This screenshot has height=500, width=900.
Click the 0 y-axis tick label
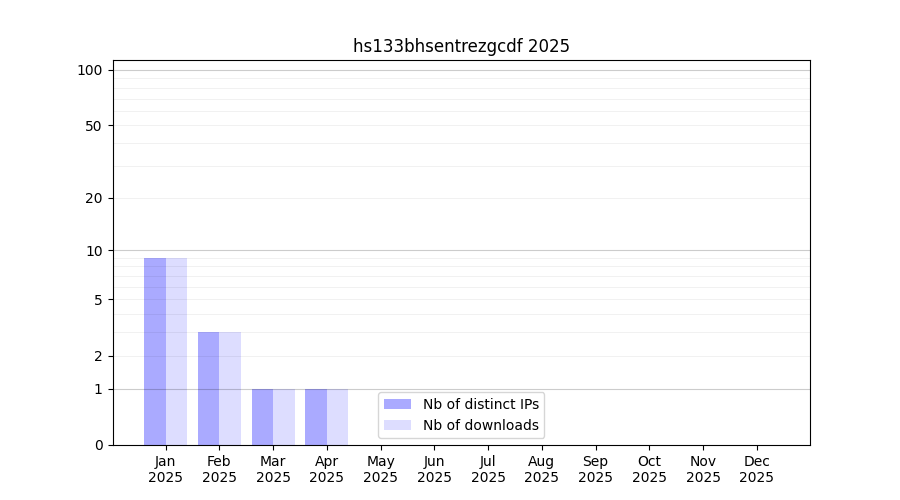(98, 445)
